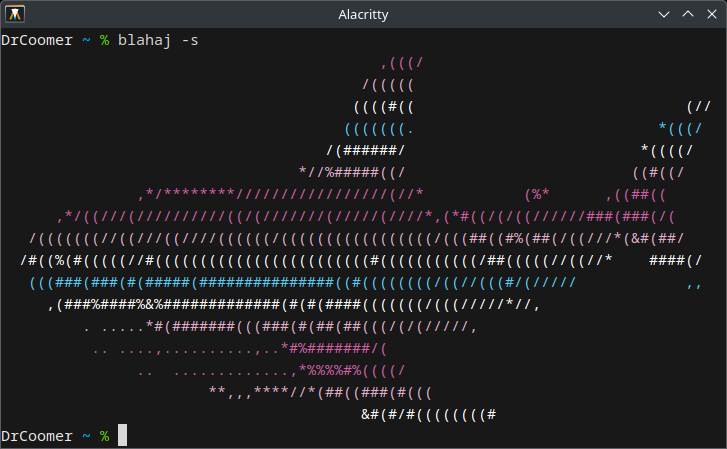Click the blue '*(((/' tail fin segment
This screenshot has height=449, width=727.
coord(680,128)
